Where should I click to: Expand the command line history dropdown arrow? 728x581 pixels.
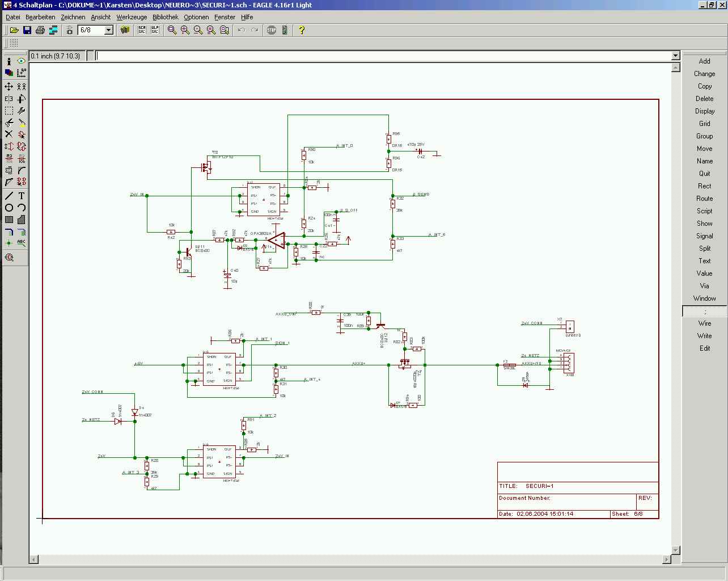tap(675, 56)
